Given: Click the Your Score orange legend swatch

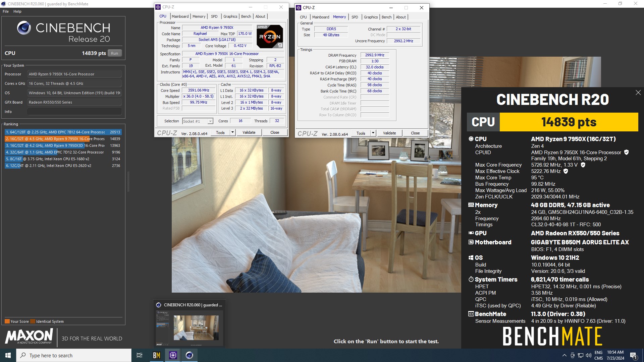Looking at the screenshot, I should pos(7,321).
